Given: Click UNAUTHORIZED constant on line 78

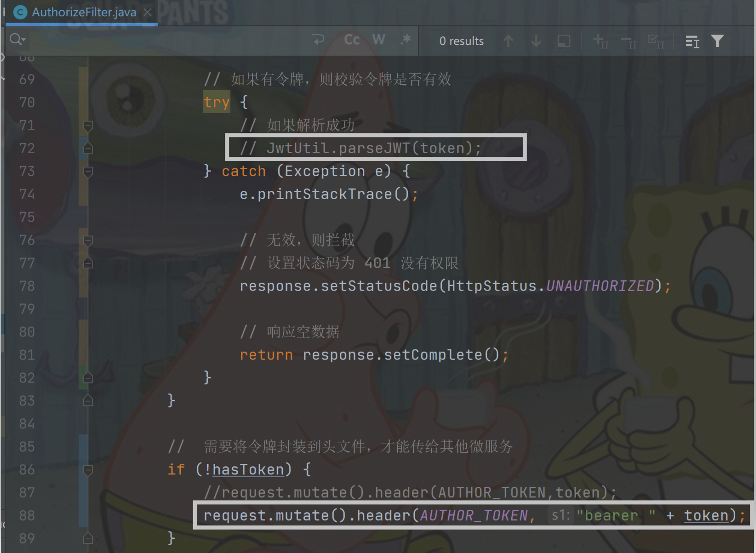Looking at the screenshot, I should click(600, 286).
